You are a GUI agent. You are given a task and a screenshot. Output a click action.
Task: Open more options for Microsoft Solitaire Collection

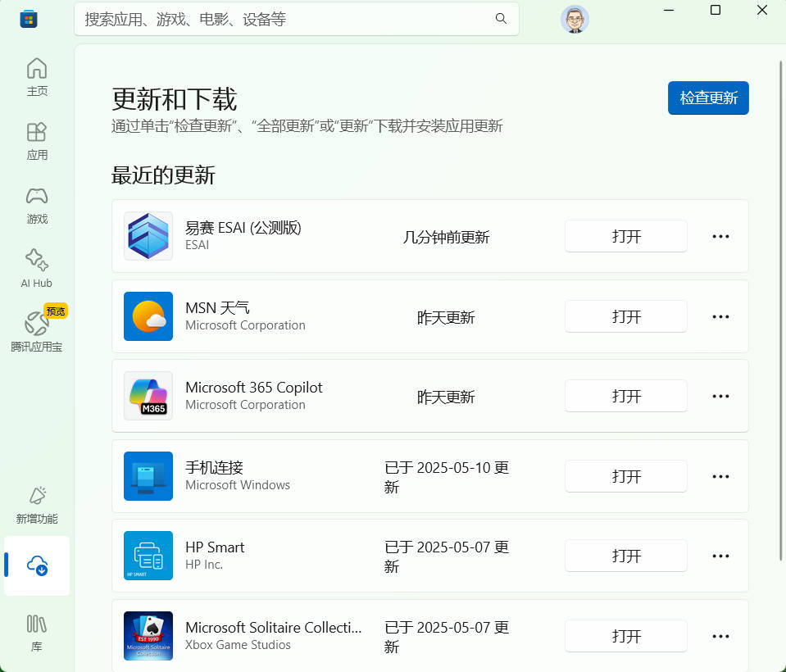tap(720, 636)
